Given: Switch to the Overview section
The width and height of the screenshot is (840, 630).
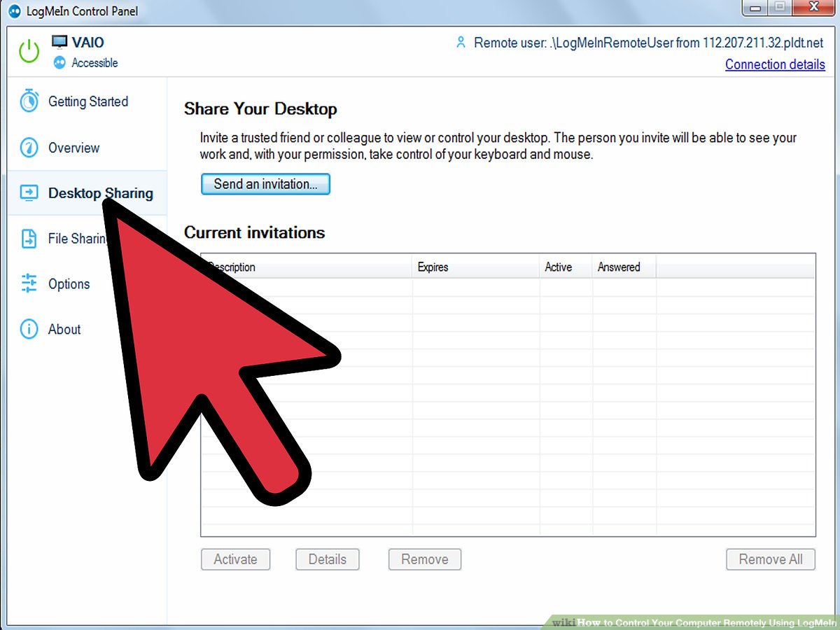Looking at the screenshot, I should pyautogui.click(x=74, y=148).
